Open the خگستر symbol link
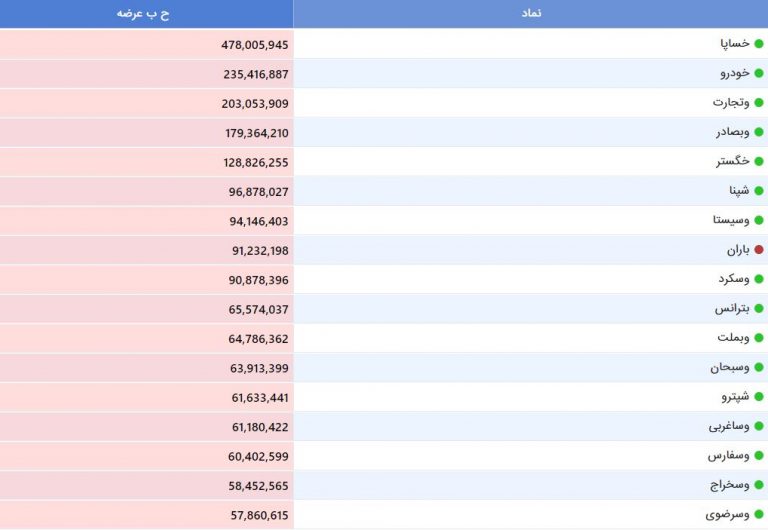The image size is (768, 530). (x=732, y=161)
